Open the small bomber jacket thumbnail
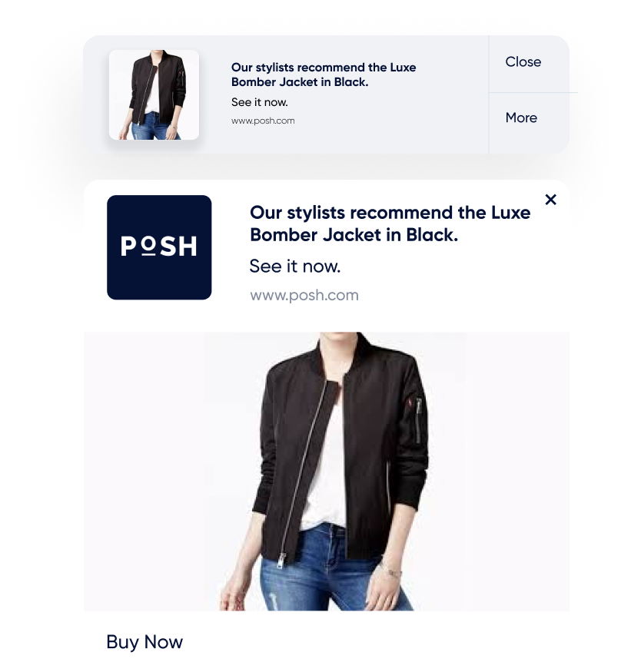The image size is (631, 672). pyautogui.click(x=154, y=94)
